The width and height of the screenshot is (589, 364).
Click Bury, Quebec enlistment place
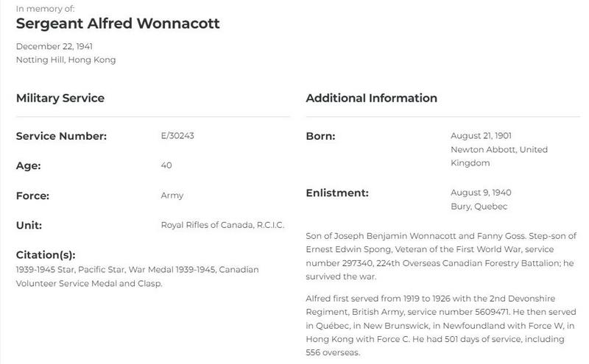click(x=479, y=207)
